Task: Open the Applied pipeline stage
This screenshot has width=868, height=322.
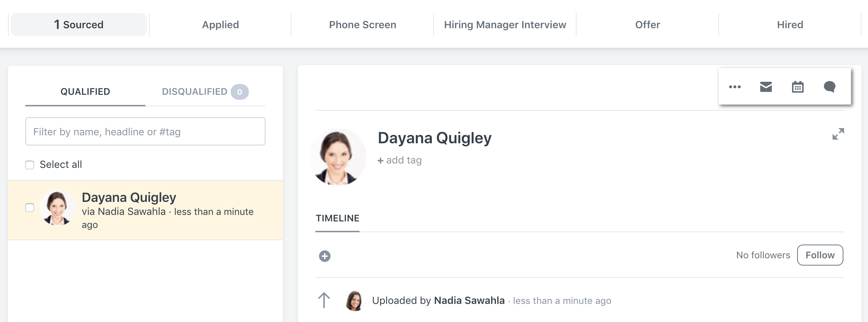Action: click(220, 25)
